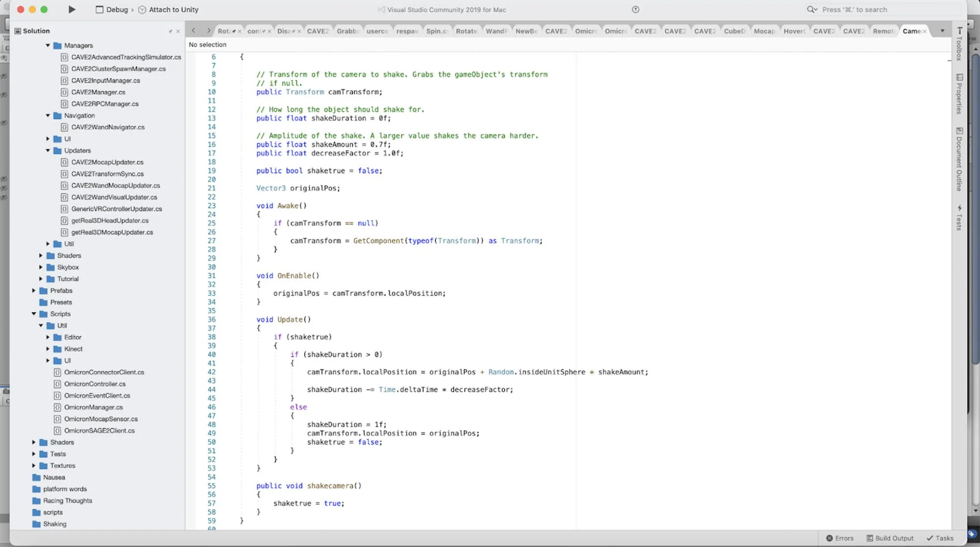The image size is (980, 547).
Task: Click the update notification icon in title bar
Action: [636, 9]
